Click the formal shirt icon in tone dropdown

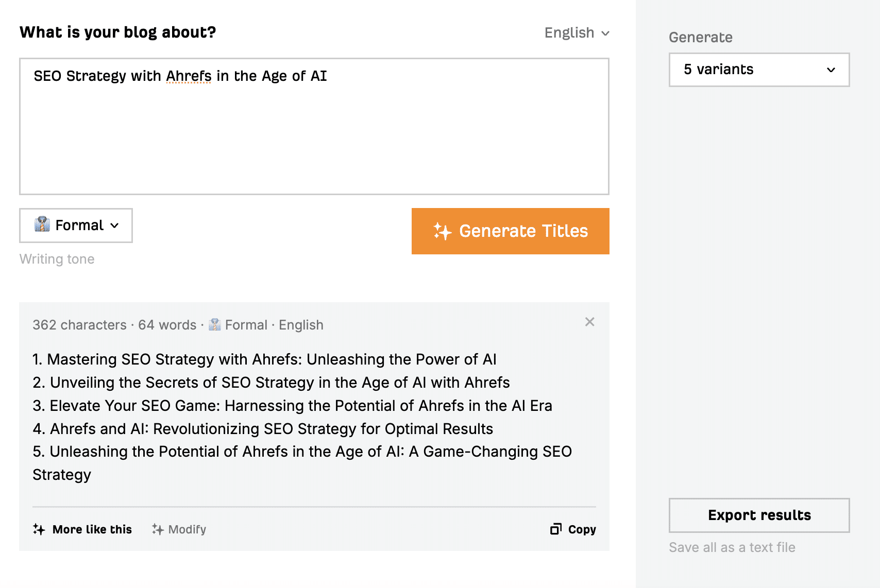42,224
